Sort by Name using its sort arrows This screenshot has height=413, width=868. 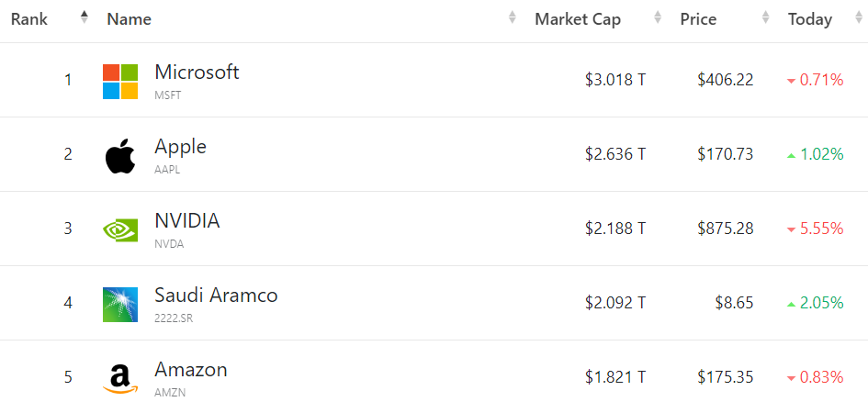pyautogui.click(x=513, y=18)
